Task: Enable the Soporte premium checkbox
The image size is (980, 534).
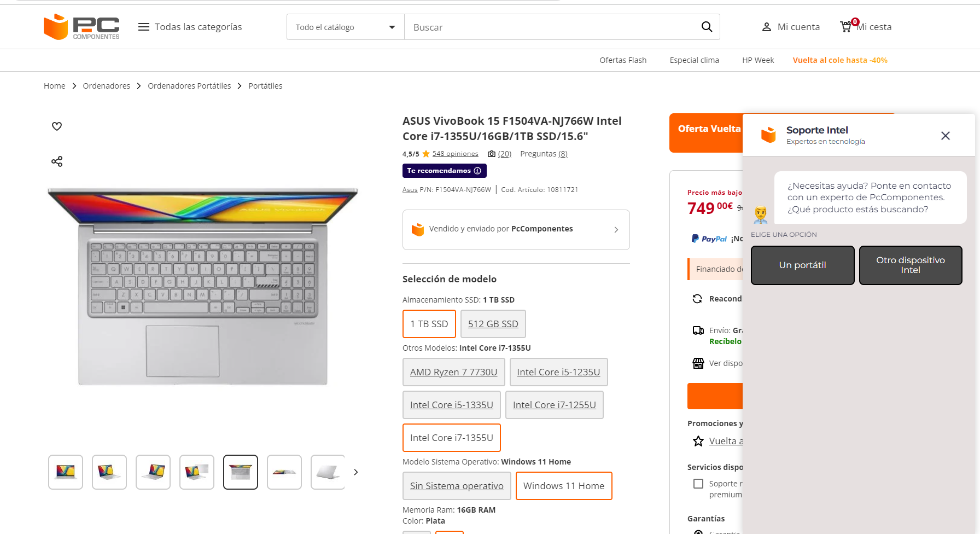Action: pos(698,484)
